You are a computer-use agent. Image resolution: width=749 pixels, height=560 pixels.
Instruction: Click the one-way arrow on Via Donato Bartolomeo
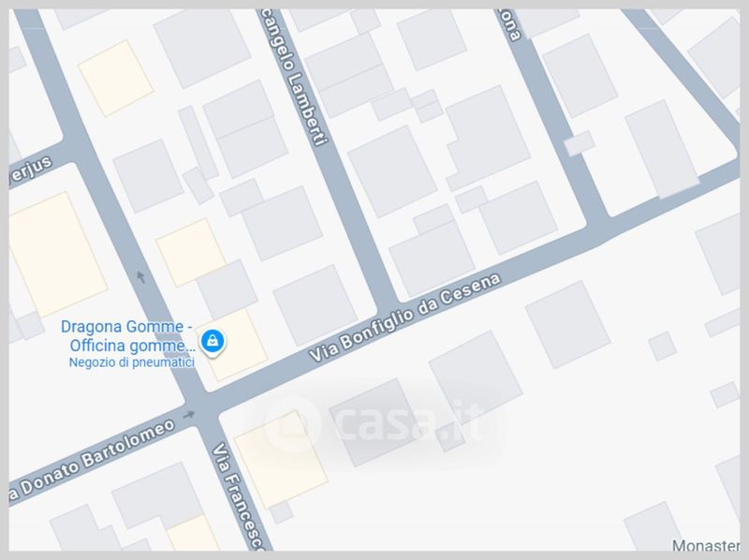pyautogui.click(x=189, y=414)
